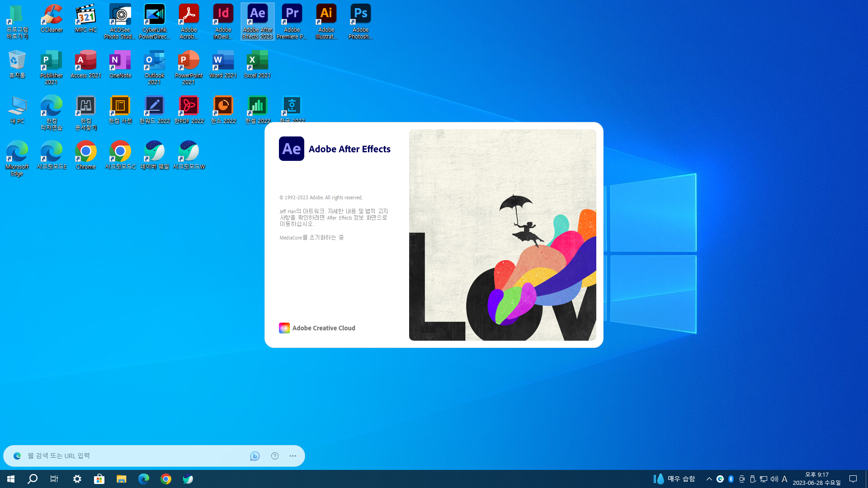Open Task View from the taskbar
The width and height of the screenshot is (868, 488).
point(54,479)
